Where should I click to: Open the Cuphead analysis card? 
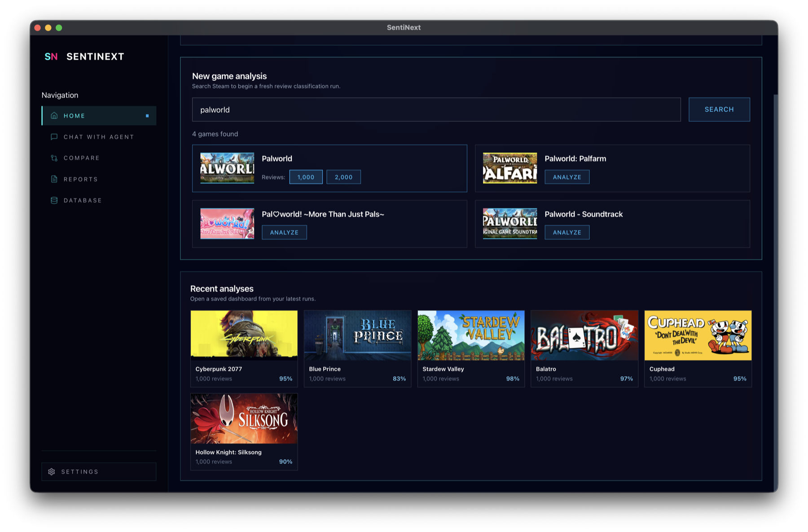698,348
